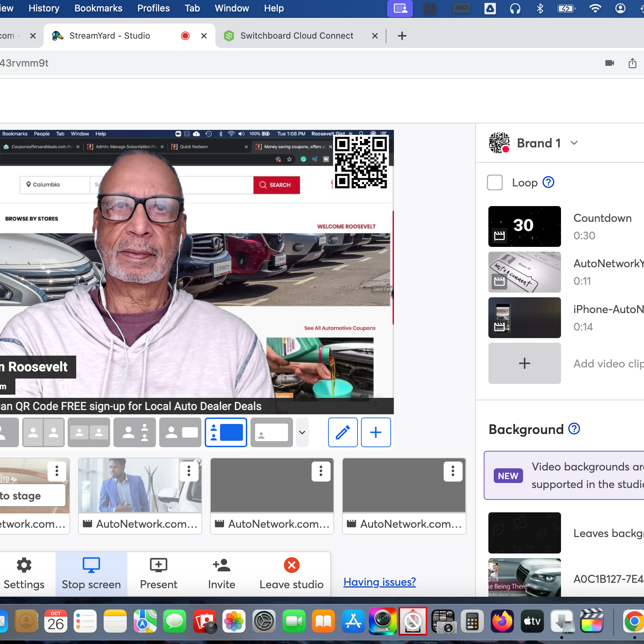The width and height of the screenshot is (644, 644).
Task: Click the camera icon in address bar
Action: pos(610,63)
